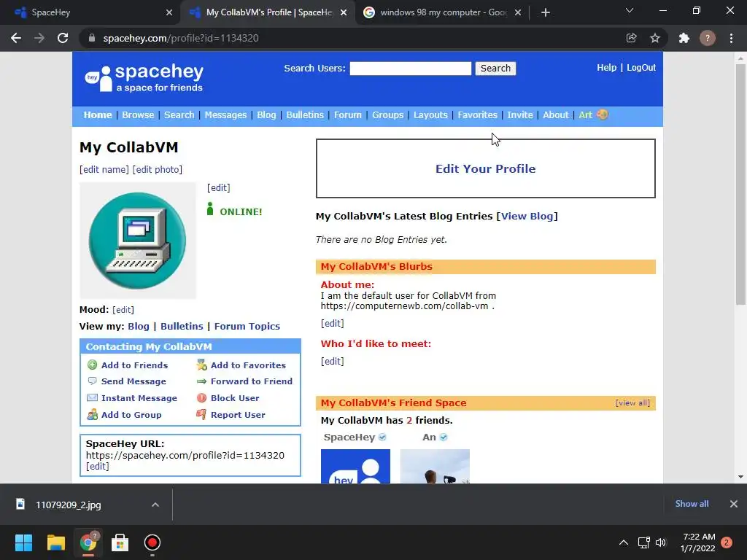The width and height of the screenshot is (747, 560).
Task: Click the LogOut link
Action: 640,68
